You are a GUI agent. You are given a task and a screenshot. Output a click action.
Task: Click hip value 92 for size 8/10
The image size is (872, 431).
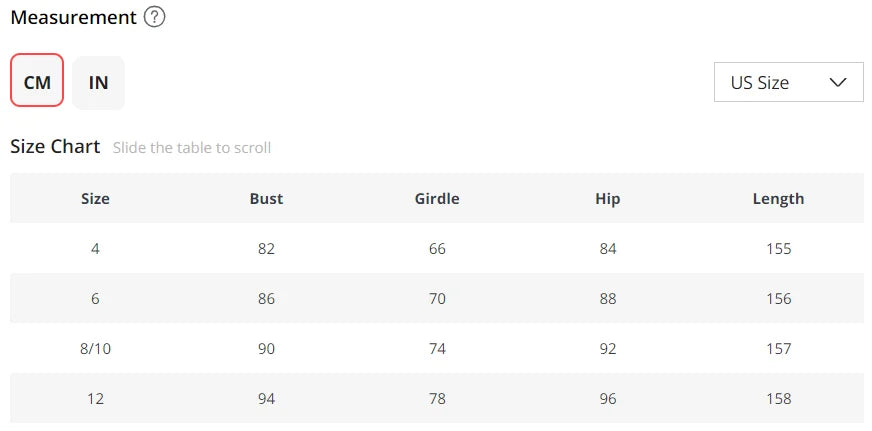click(607, 348)
